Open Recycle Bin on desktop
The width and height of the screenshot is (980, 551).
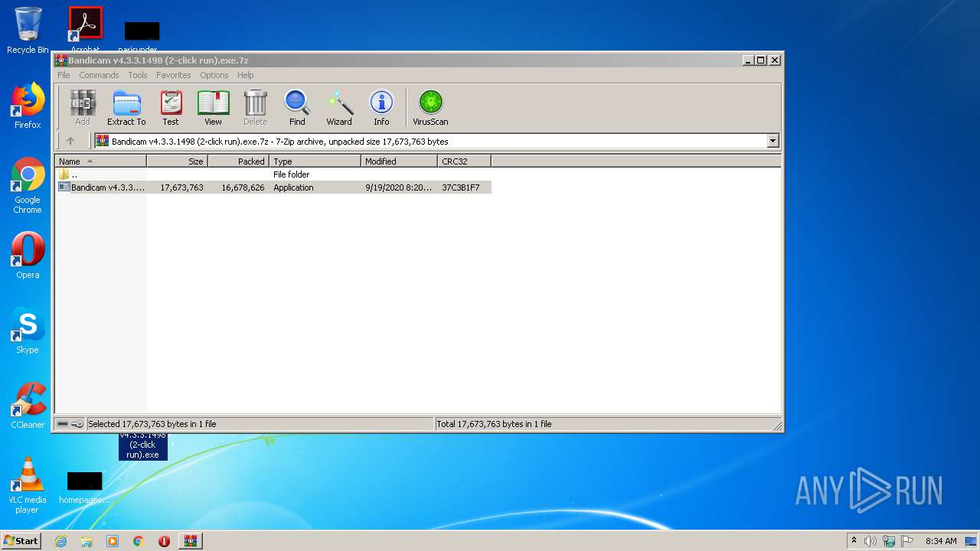click(x=28, y=31)
